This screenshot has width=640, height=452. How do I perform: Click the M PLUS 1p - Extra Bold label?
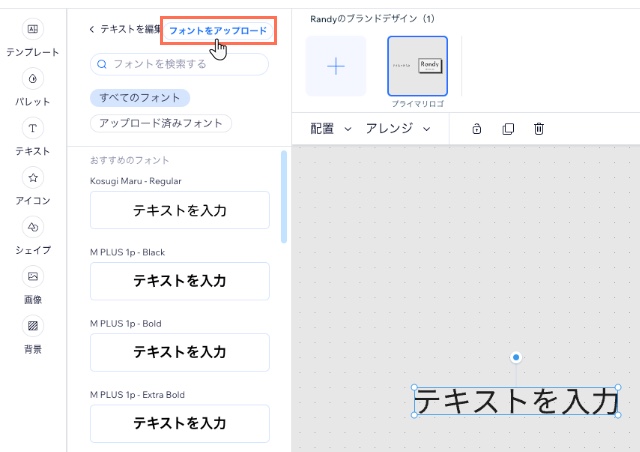pos(137,395)
